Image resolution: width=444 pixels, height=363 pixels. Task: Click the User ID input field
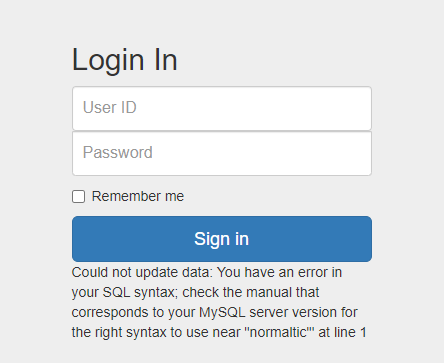tap(222, 108)
